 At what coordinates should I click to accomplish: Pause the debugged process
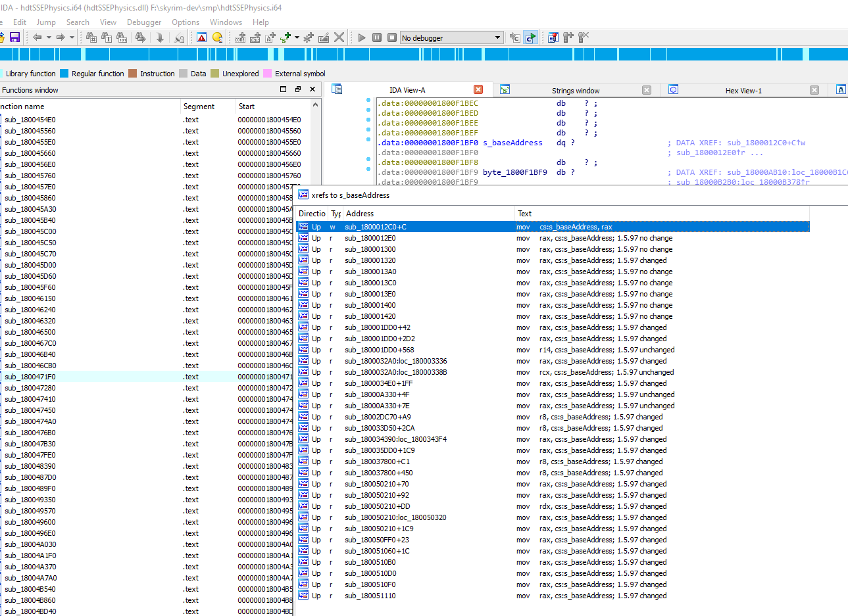377,37
